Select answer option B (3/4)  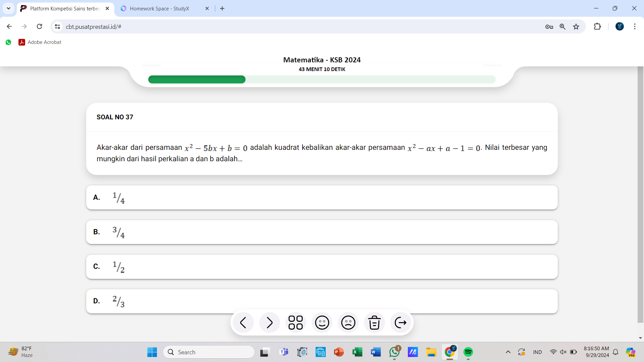(322, 232)
